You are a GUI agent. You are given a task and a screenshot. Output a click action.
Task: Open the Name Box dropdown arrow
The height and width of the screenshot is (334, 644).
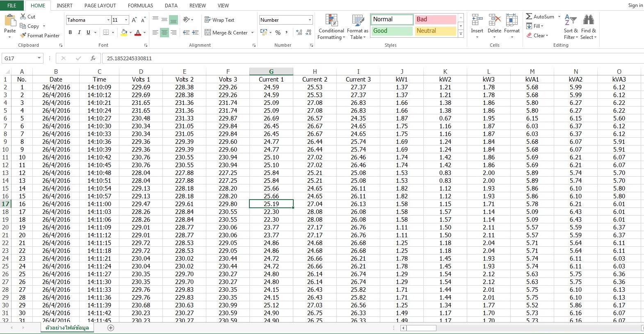[x=39, y=58]
